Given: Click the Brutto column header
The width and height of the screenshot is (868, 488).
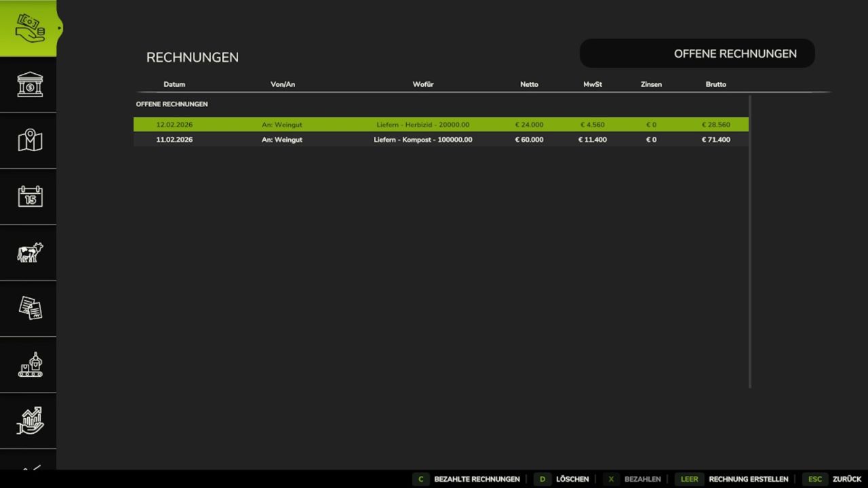Looking at the screenshot, I should 716,84.
